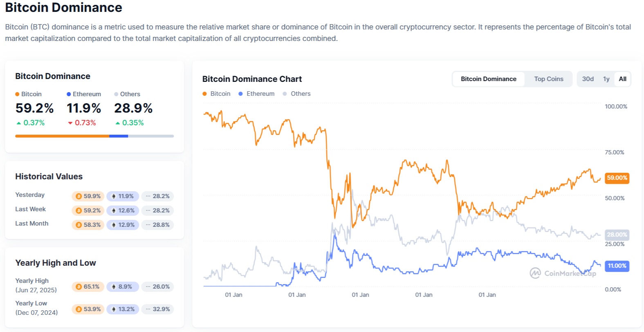644x332 pixels.
Task: Click the 59.00% label on the chart axis
Action: [x=617, y=178]
